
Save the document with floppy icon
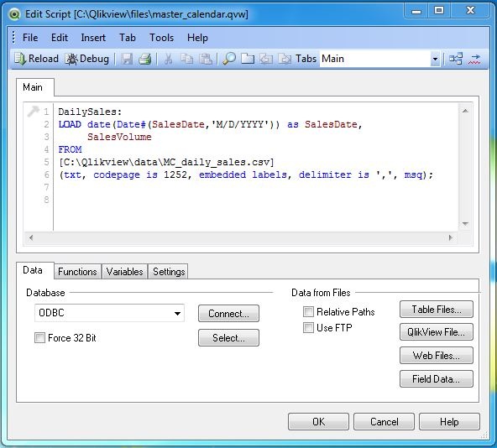127,59
